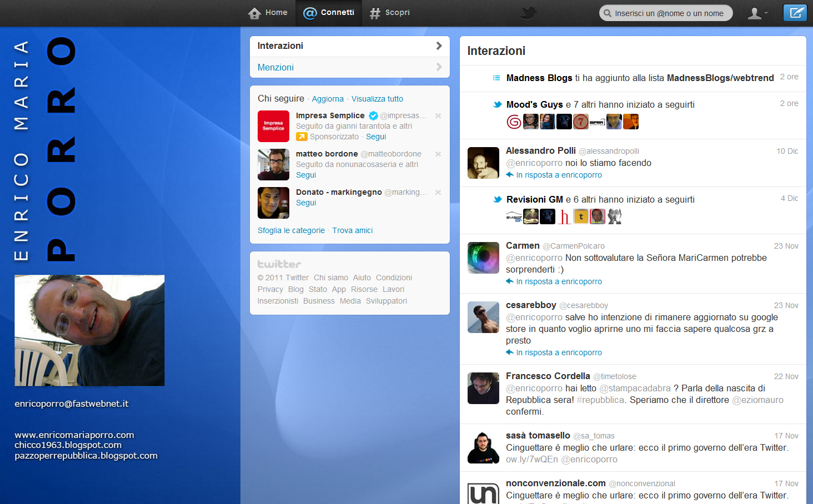Viewport: 813px width, 504px height.
Task: Click the hashtag Scopri icon
Action: pos(375,13)
